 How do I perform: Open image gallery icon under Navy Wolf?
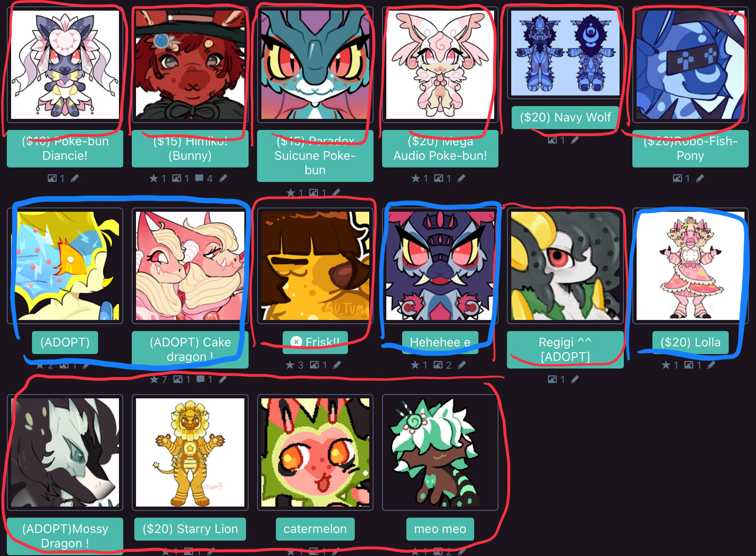click(552, 140)
